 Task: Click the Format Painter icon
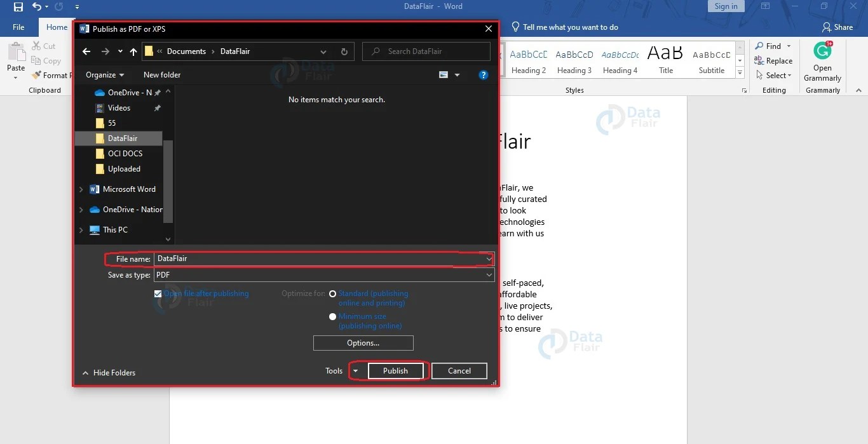click(x=36, y=75)
